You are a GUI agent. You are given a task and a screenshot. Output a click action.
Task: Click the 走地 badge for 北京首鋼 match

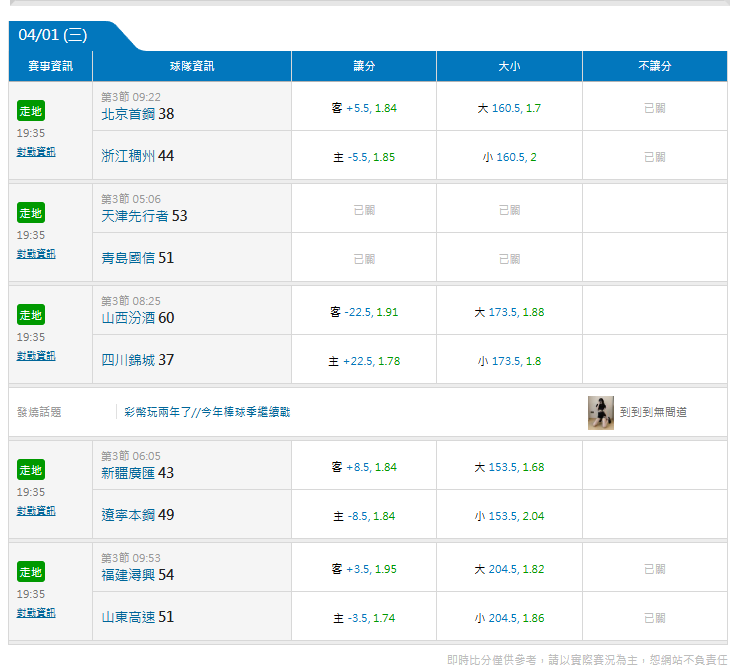(31, 111)
